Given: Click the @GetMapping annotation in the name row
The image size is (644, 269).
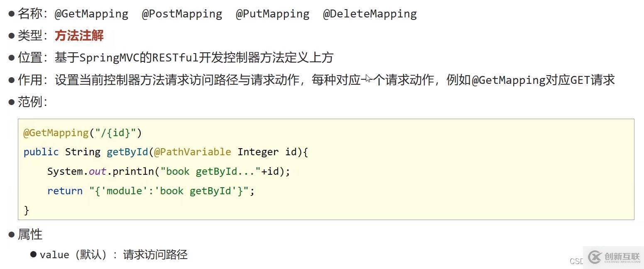Looking at the screenshot, I should tap(91, 14).
